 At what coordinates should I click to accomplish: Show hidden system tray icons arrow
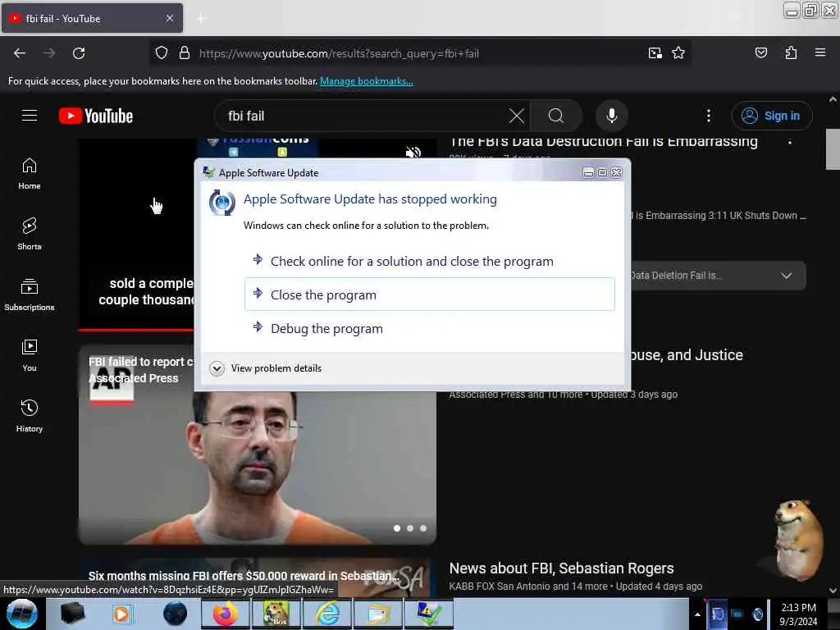click(697, 614)
